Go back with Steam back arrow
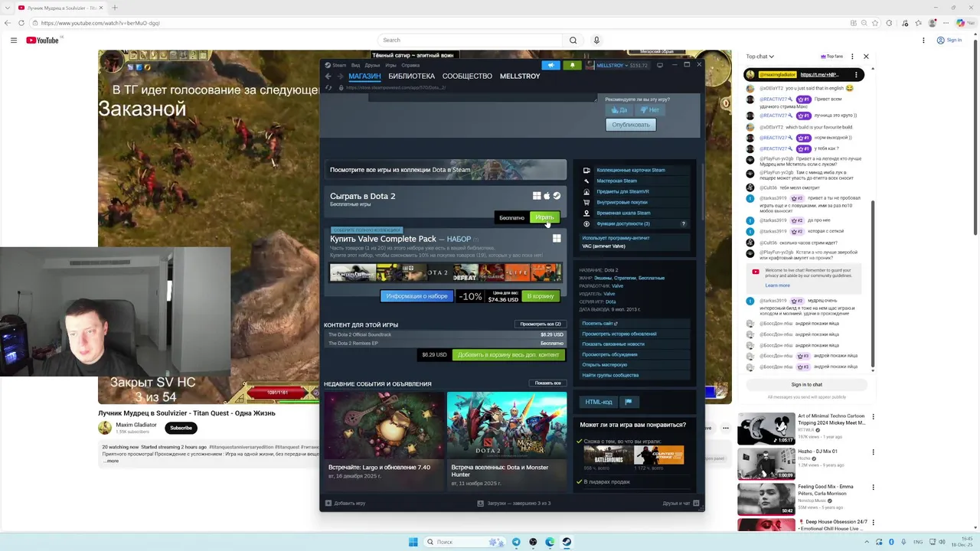 [328, 77]
